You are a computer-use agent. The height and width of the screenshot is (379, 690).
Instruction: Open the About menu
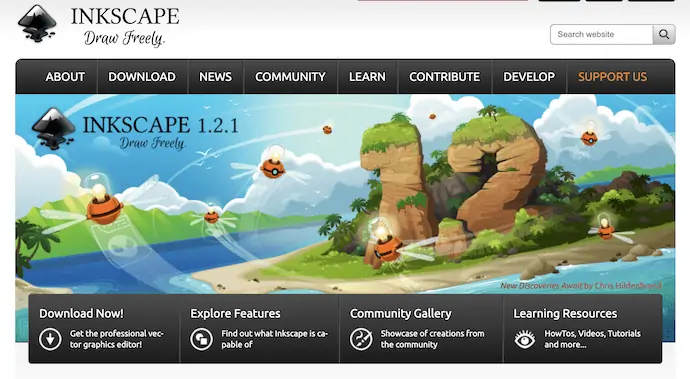tap(65, 77)
